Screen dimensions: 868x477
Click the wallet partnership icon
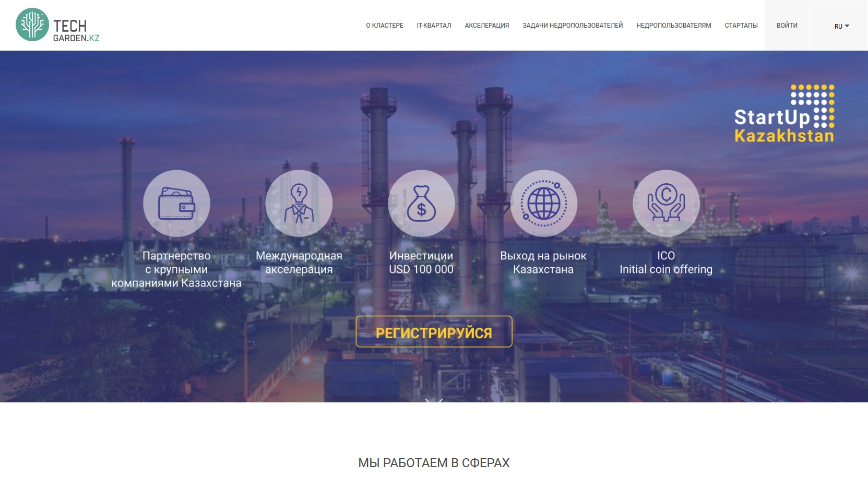tap(176, 204)
